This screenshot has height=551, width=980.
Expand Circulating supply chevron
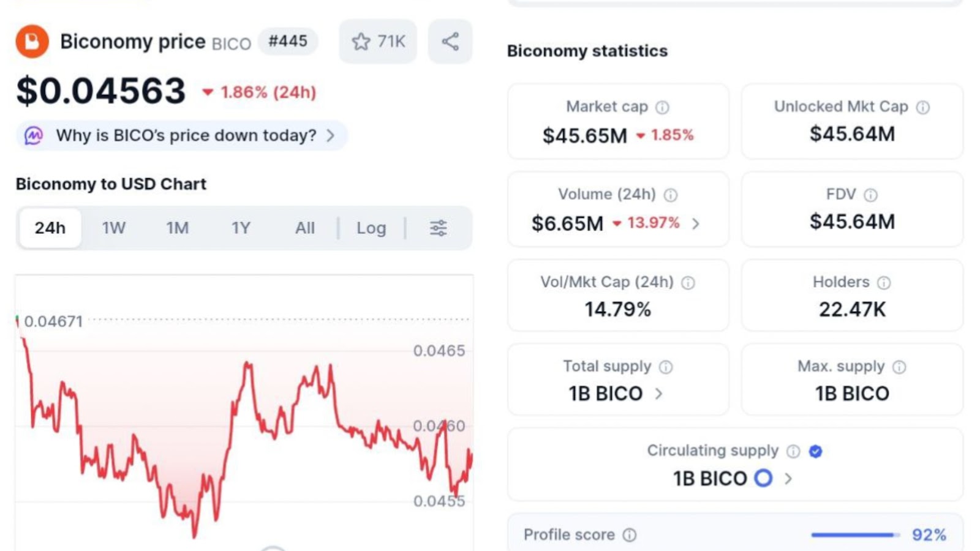click(x=788, y=479)
